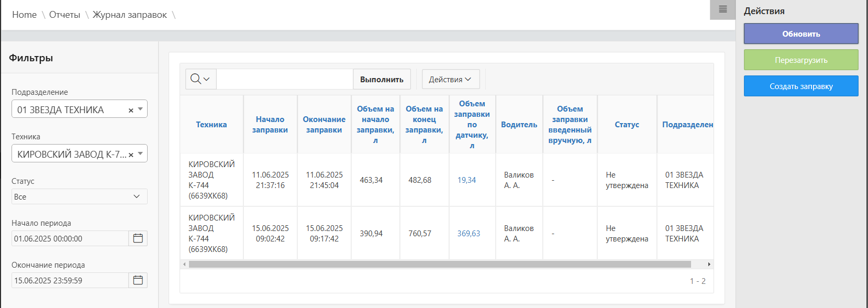Open the 369,63 sensor volume link
Viewport: 868px width, 308px height.
pos(469,234)
